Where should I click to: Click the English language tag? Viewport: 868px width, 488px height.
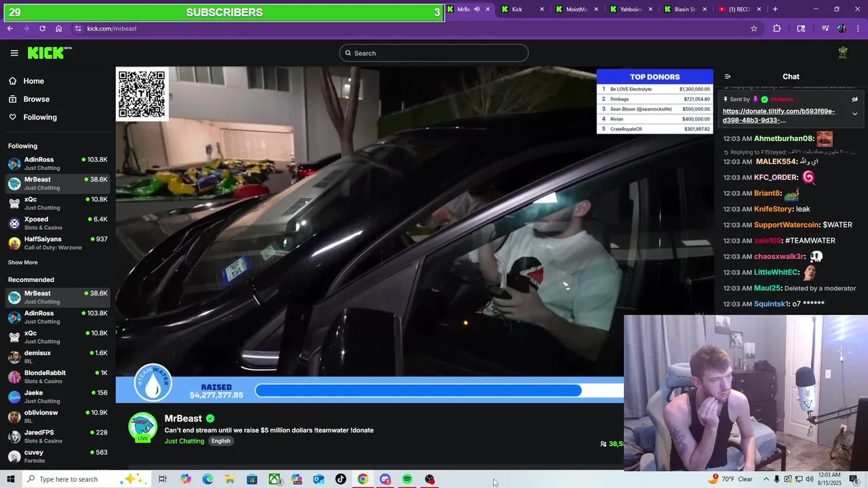(x=220, y=441)
